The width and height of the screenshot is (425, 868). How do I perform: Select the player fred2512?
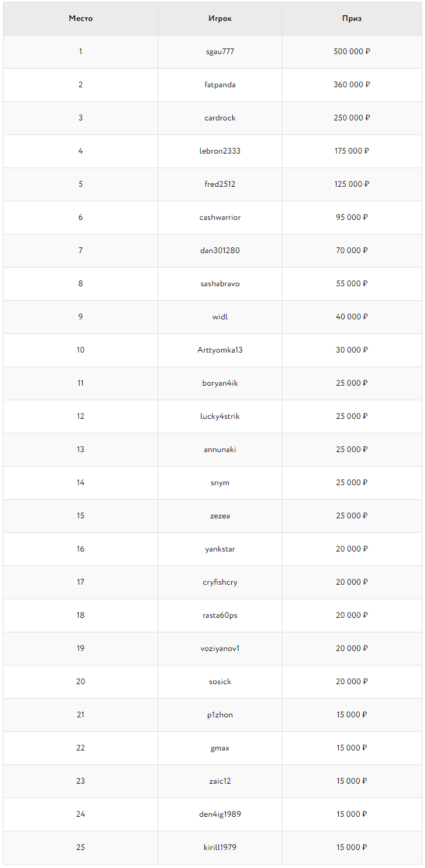220,184
